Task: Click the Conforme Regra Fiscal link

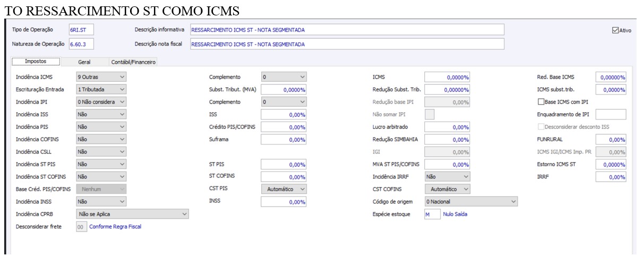Action: (x=115, y=227)
